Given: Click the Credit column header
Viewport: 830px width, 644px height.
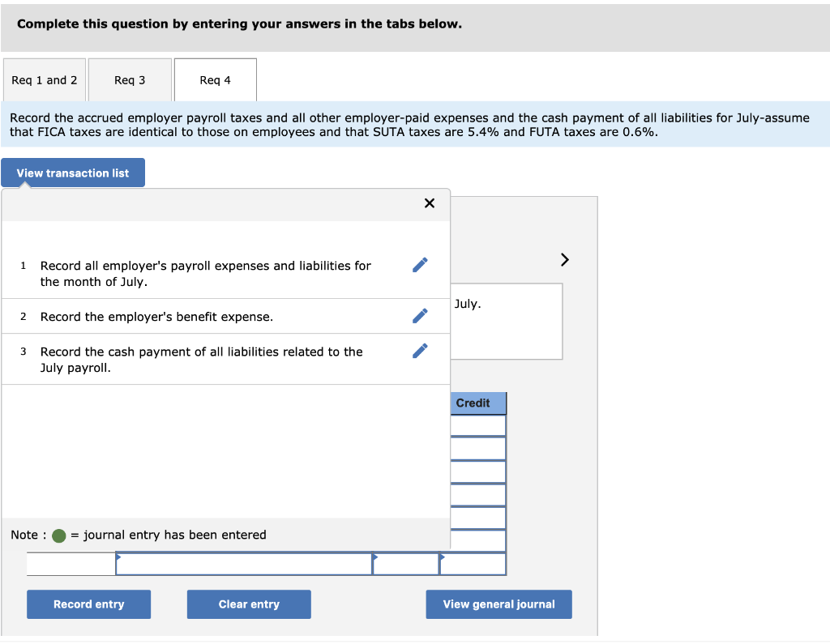Looking at the screenshot, I should coord(478,403).
